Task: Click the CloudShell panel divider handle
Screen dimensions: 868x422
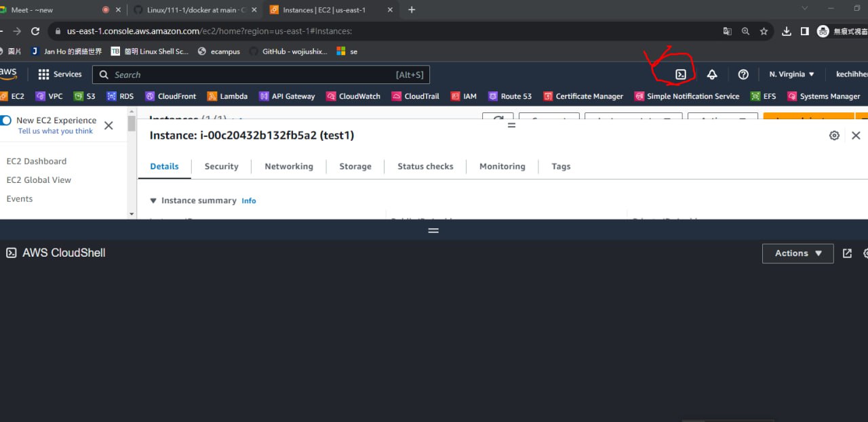Action: pyautogui.click(x=433, y=230)
